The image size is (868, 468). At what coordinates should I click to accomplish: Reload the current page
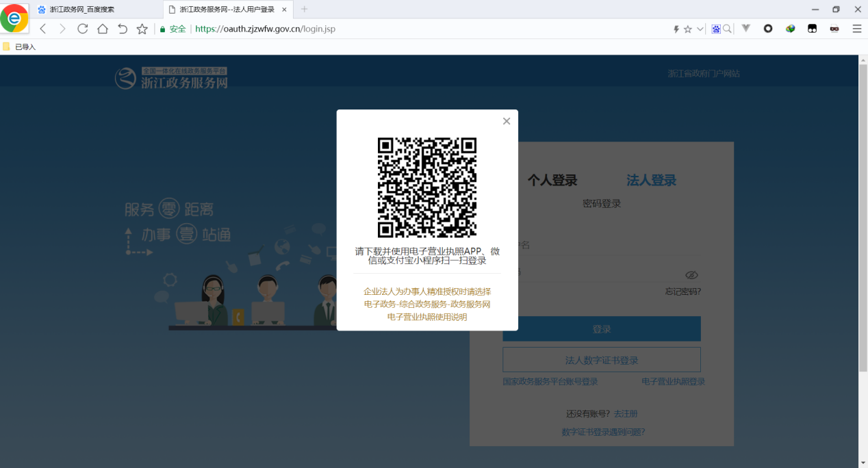[x=83, y=29]
